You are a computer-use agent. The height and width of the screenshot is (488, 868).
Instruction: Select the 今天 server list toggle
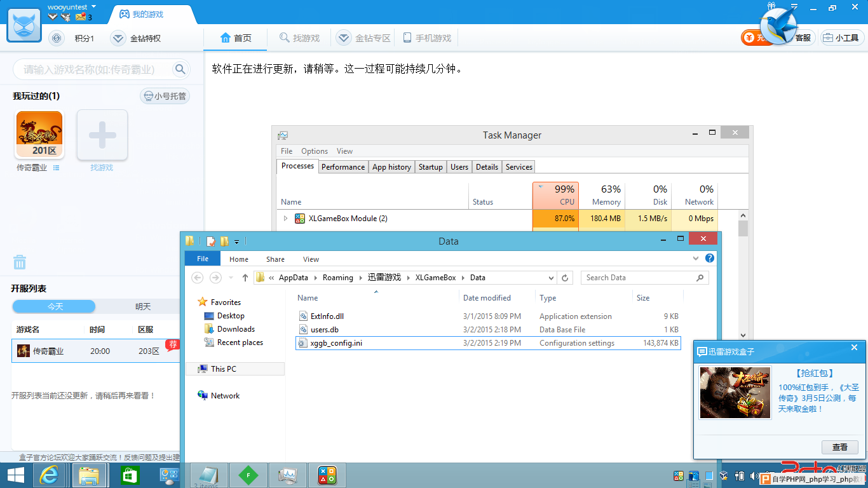54,306
